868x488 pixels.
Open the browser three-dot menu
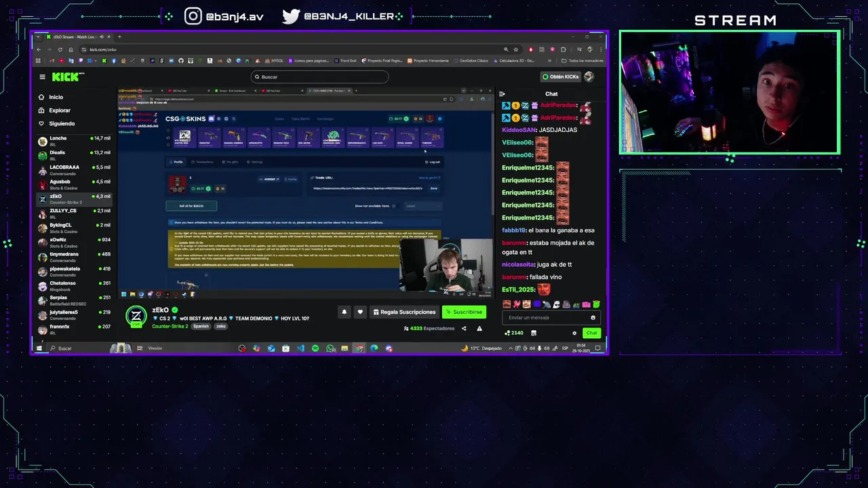(x=601, y=49)
